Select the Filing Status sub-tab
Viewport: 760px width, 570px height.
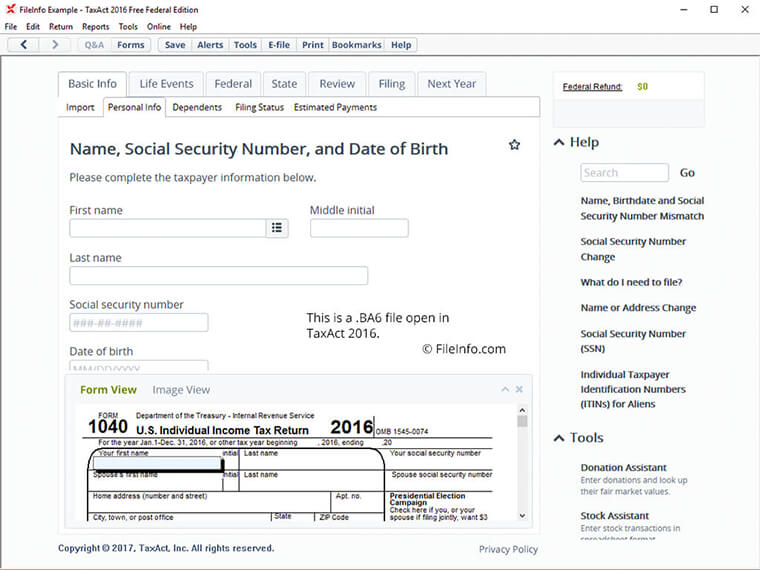259,107
